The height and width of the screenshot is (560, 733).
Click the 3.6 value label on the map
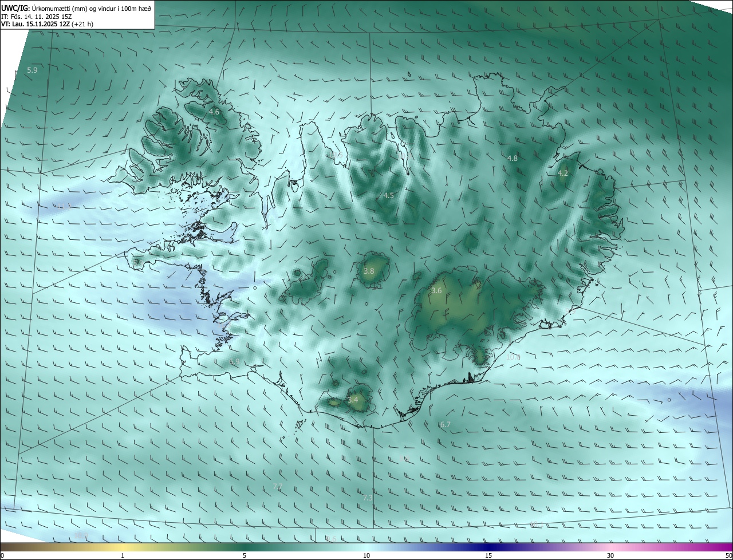(436, 291)
